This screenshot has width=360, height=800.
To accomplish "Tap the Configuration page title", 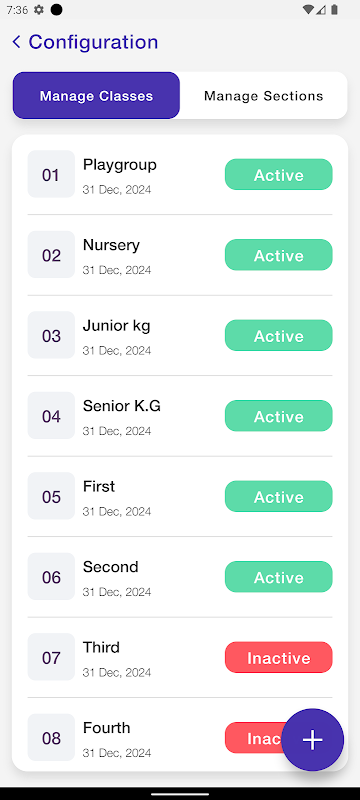I will click(x=93, y=42).
